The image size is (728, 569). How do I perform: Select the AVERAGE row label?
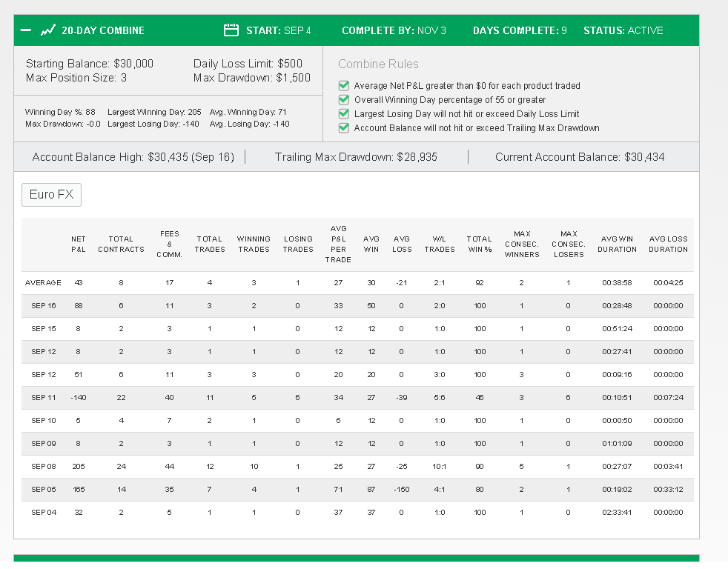point(43,282)
